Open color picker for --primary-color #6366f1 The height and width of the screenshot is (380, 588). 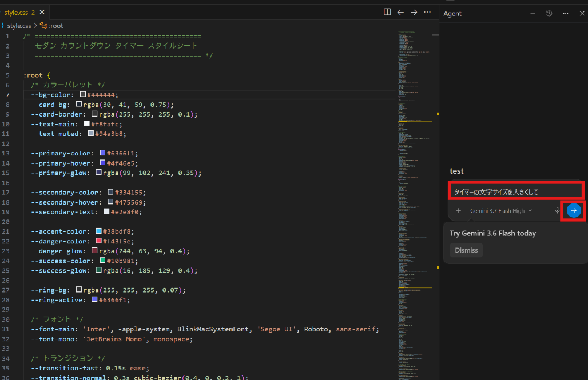click(102, 153)
